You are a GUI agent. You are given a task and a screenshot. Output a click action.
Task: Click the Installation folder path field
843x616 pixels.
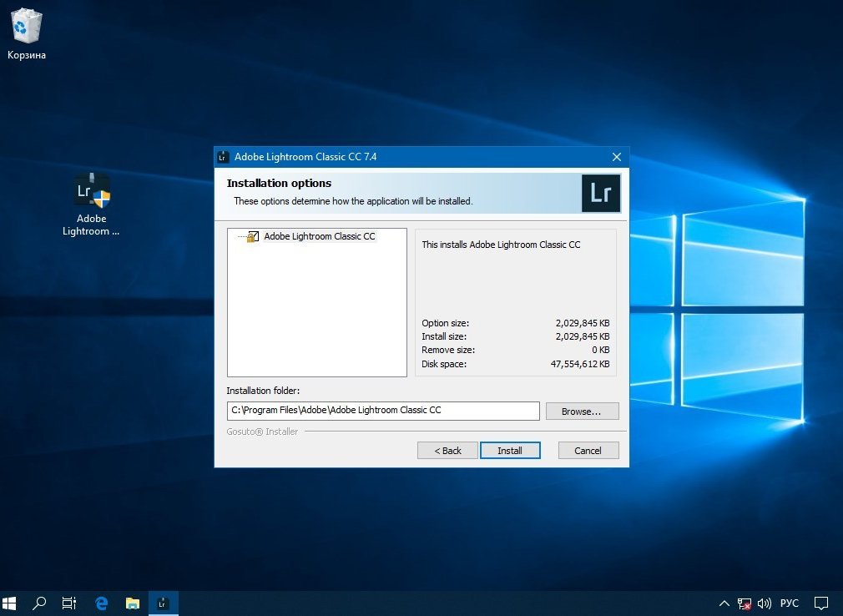click(383, 411)
